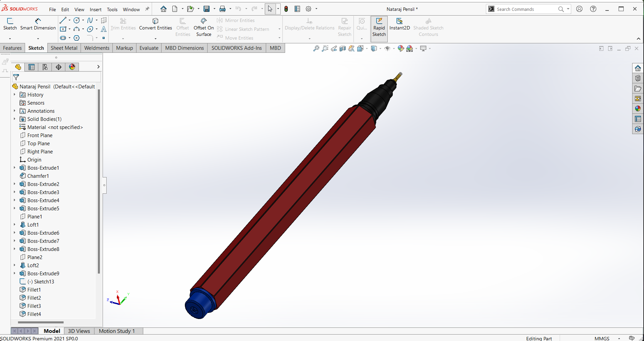This screenshot has width=644, height=341.
Task: Pin the menu bar with pushpin icon
Action: tap(147, 9)
